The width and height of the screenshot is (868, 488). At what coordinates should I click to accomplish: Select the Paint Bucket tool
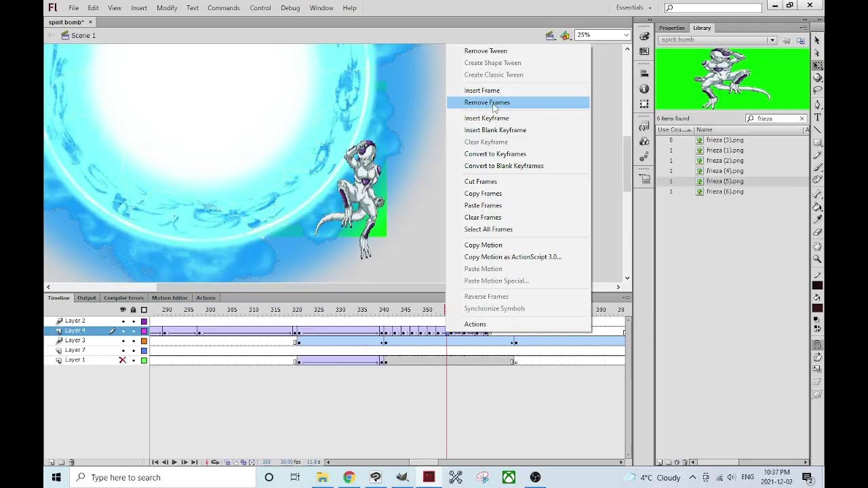(817, 207)
